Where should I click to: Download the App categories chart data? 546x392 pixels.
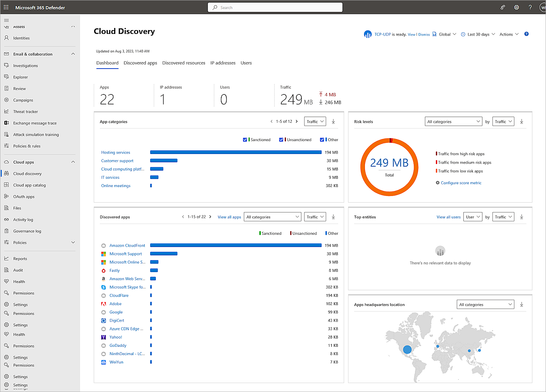point(333,121)
